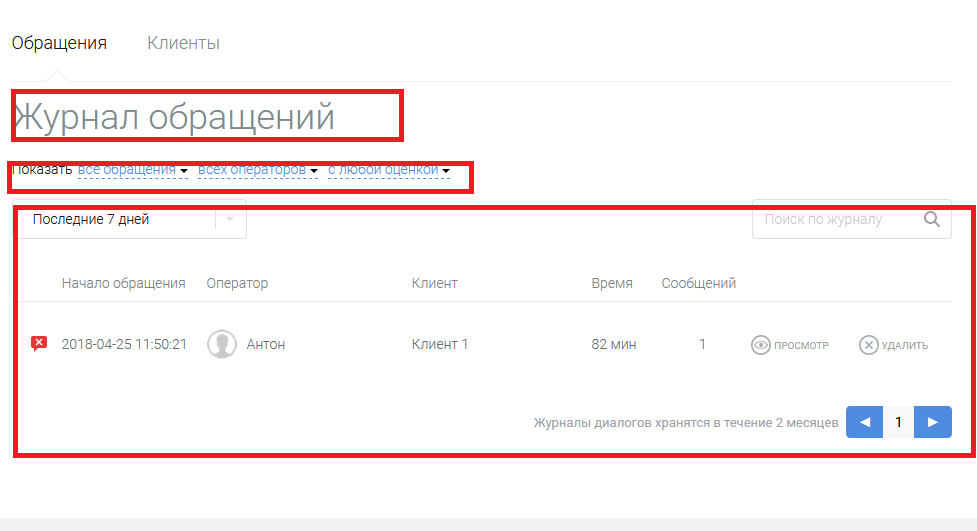Click the cross icon of Удалить
This screenshot has width=977, height=531.
(x=868, y=345)
